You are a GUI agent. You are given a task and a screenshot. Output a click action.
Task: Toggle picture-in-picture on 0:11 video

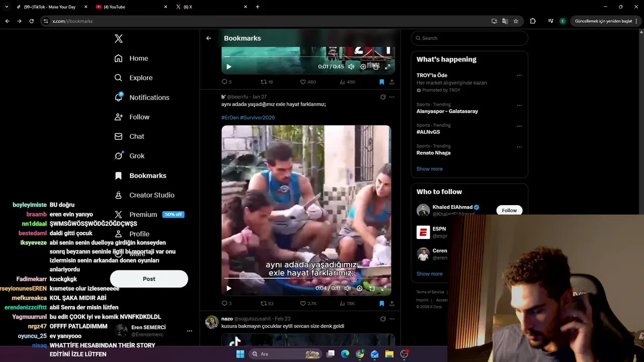[x=372, y=289]
